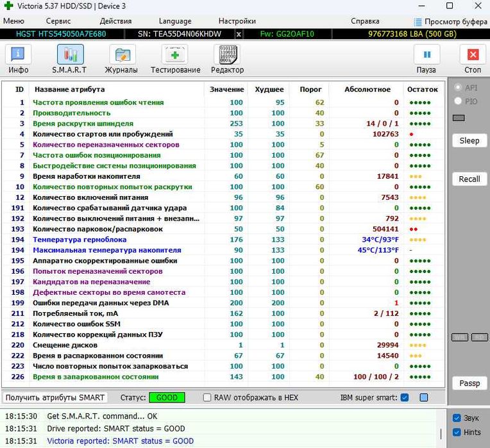Screen dimensions: 490x448
Task: Open the Действия menu
Action: [x=115, y=21]
